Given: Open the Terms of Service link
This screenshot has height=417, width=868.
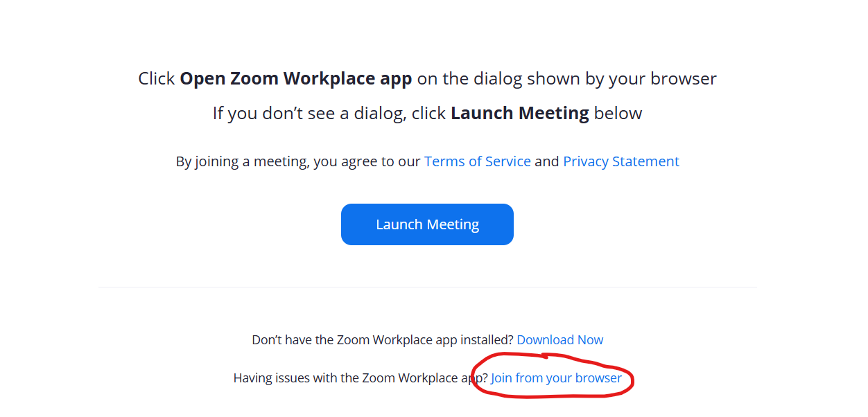Looking at the screenshot, I should pyautogui.click(x=477, y=161).
